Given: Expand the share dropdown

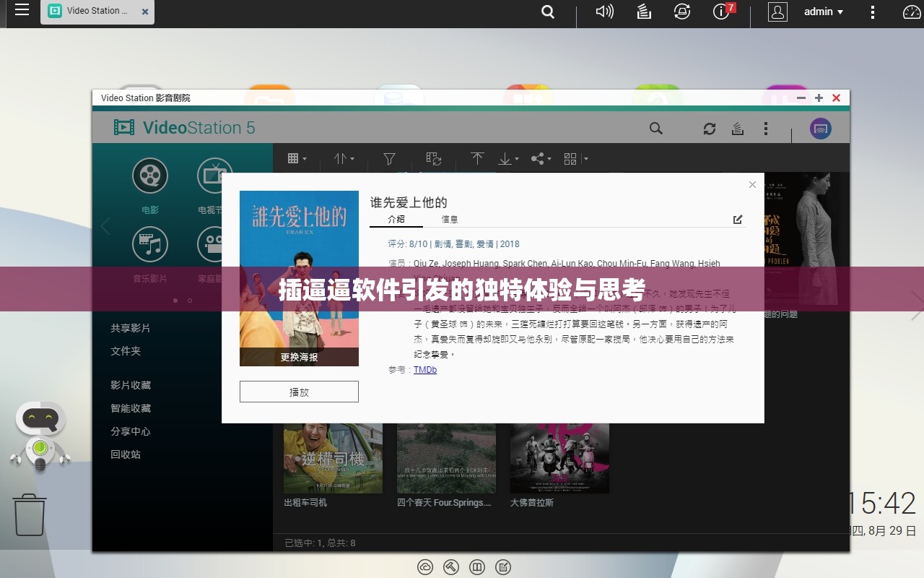Looking at the screenshot, I should click(x=541, y=159).
